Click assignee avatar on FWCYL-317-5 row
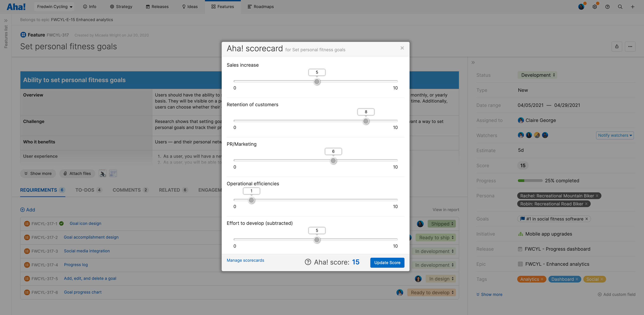 click(x=418, y=279)
